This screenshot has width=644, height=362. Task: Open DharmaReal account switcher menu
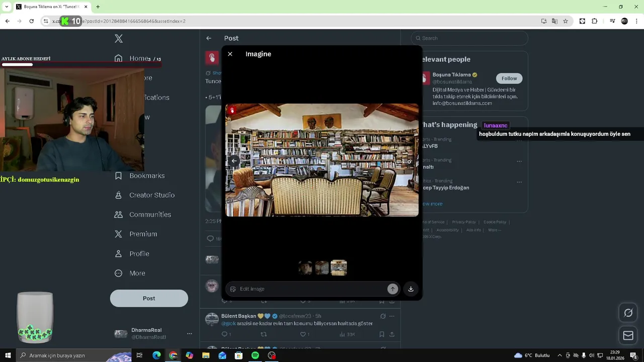(153, 333)
